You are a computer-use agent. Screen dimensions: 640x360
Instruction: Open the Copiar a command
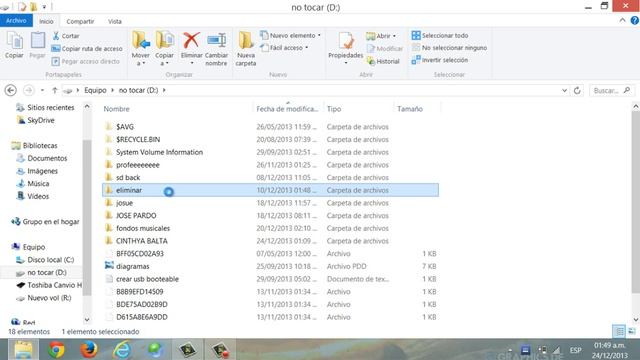pyautogui.click(x=164, y=48)
